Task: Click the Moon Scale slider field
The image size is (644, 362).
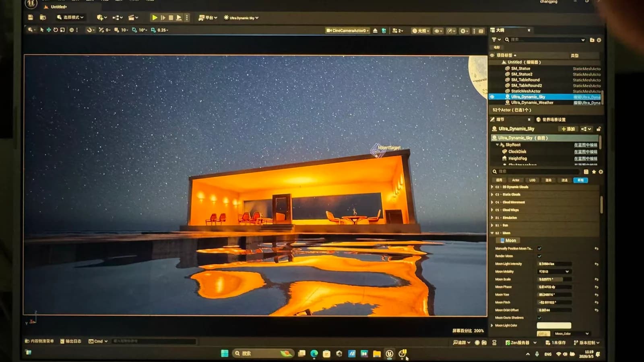Action: pos(555,279)
